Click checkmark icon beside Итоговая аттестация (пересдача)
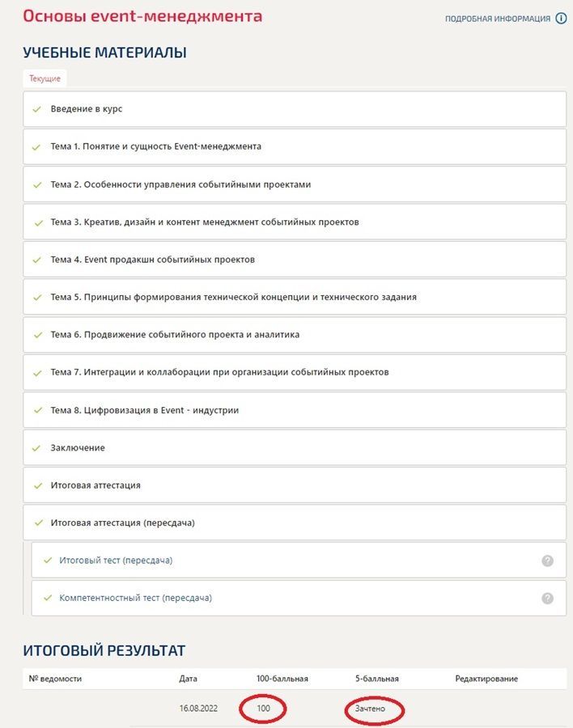Image resolution: width=573 pixels, height=728 pixels. 39,523
